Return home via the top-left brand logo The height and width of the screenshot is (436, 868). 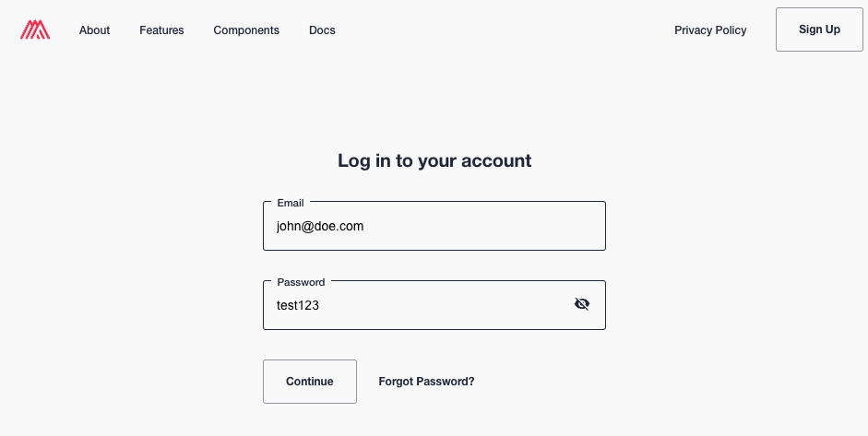[35, 30]
